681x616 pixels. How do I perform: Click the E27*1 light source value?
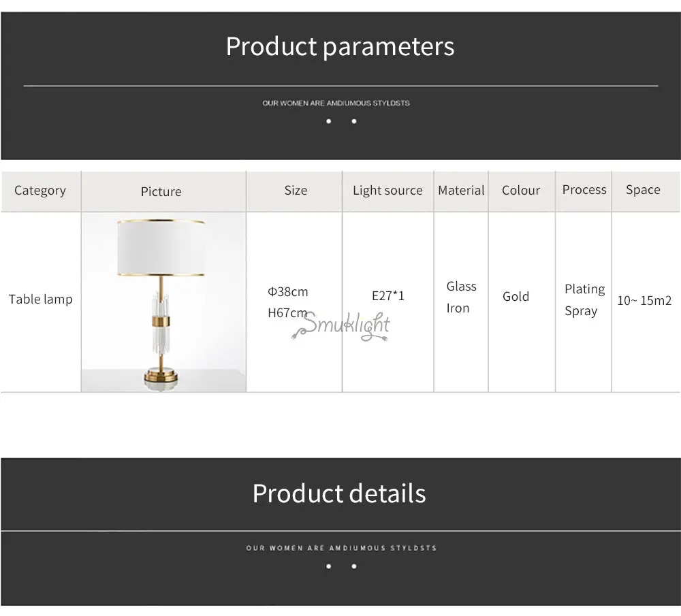(388, 296)
